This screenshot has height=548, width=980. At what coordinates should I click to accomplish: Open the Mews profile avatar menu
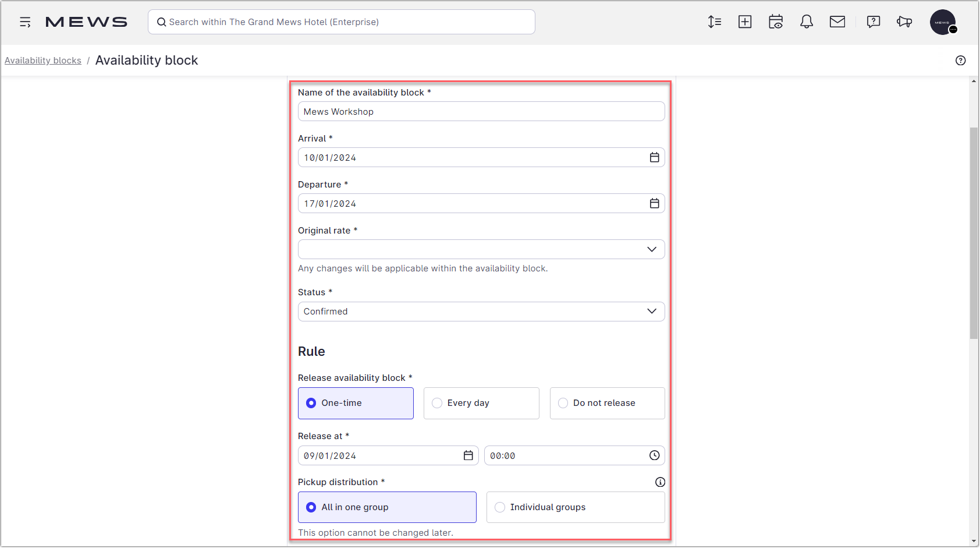click(943, 22)
